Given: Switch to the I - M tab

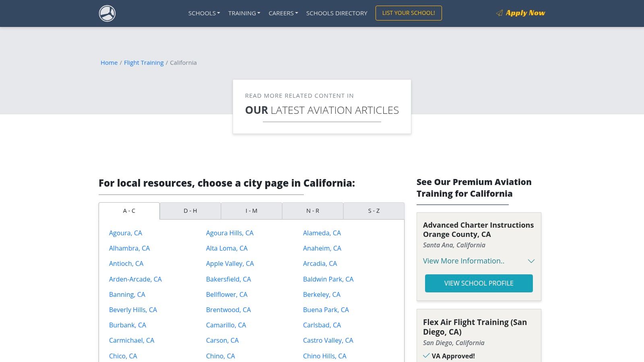Looking at the screenshot, I should pos(252,211).
